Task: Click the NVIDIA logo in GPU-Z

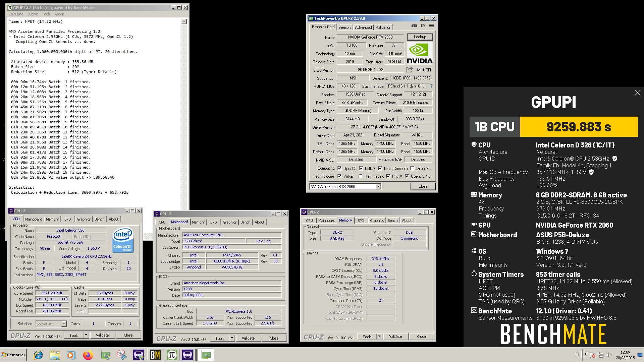Action: (420, 54)
